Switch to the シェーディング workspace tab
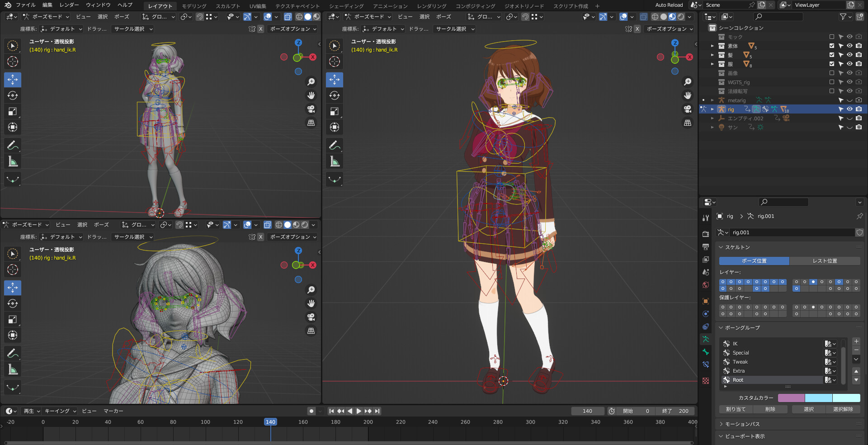 346,6
